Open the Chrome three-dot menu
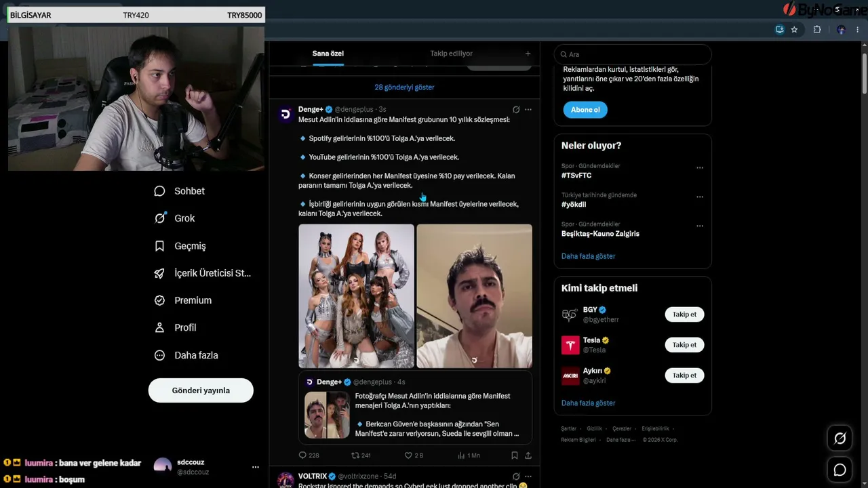 (858, 30)
